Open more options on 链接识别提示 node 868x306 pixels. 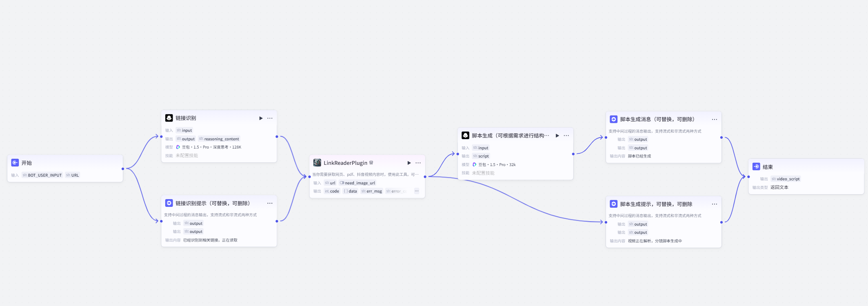(270, 203)
